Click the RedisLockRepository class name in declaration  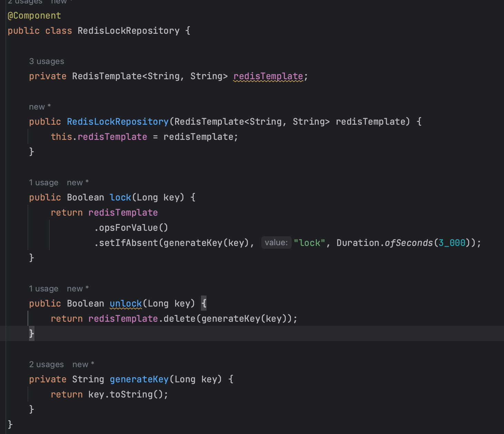129,31
